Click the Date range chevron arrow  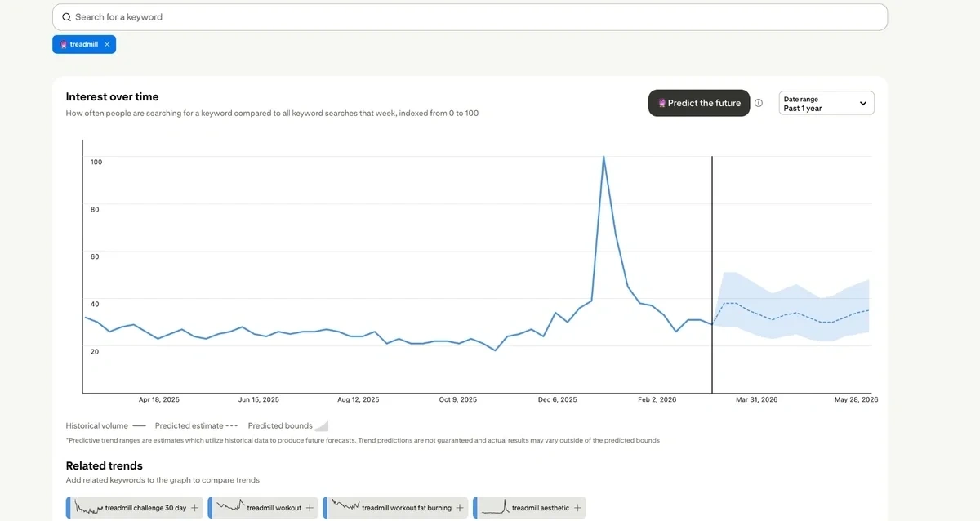click(863, 104)
